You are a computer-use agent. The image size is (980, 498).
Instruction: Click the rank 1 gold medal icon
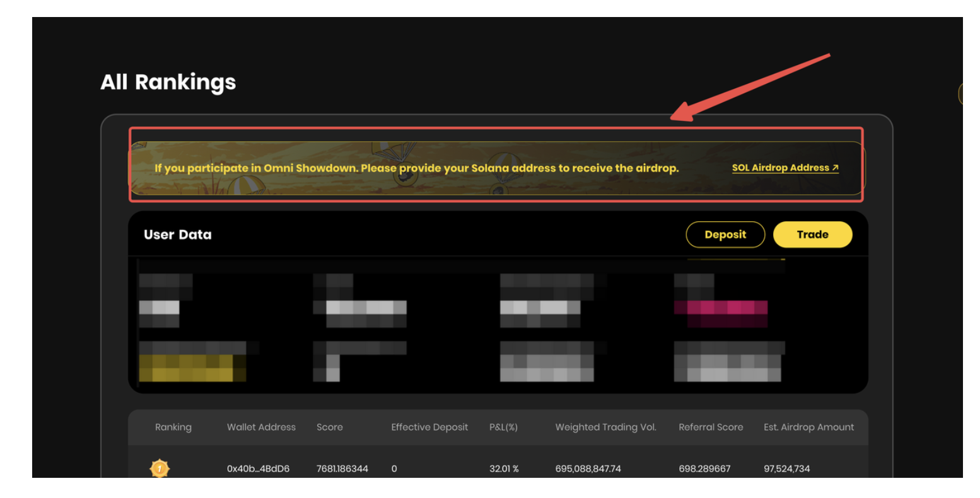(x=160, y=468)
